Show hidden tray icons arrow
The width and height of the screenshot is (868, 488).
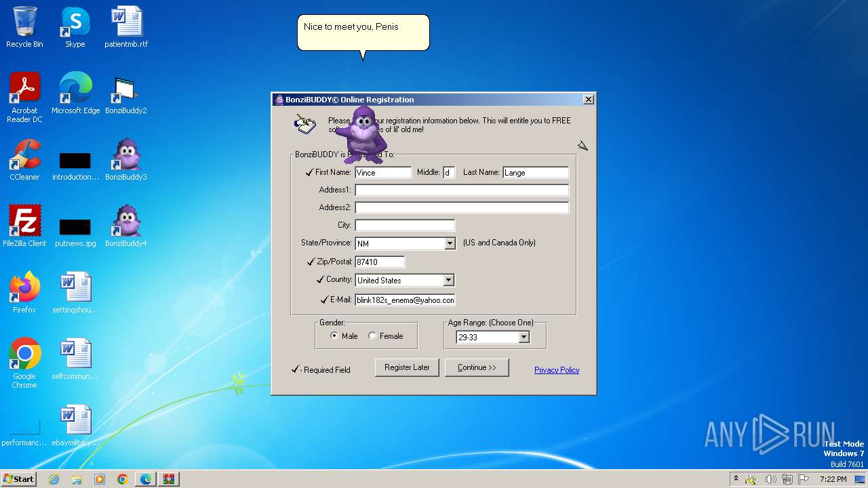point(736,479)
